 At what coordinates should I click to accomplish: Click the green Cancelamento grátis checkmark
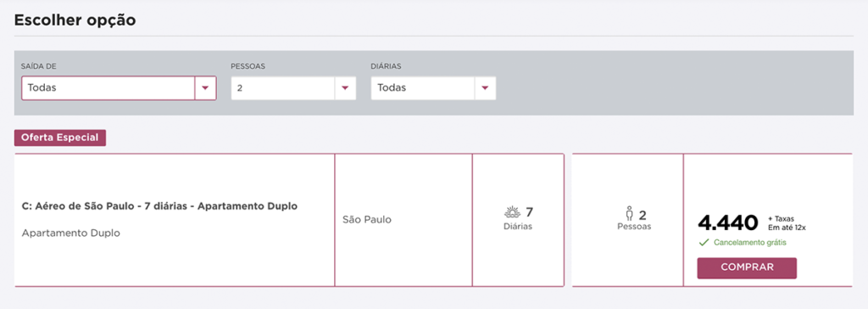pos(704,243)
